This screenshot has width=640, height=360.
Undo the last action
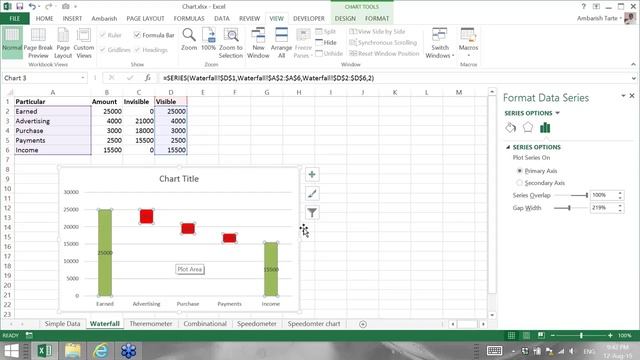pos(32,7)
